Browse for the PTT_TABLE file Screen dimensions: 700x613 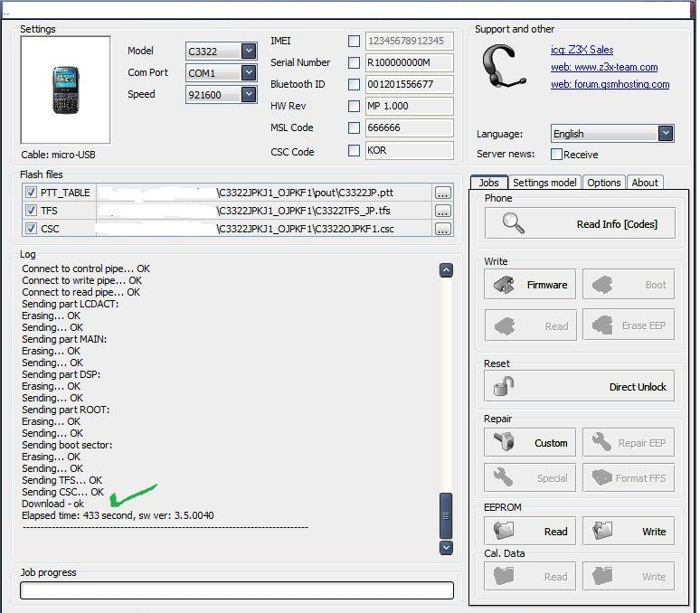point(443,193)
